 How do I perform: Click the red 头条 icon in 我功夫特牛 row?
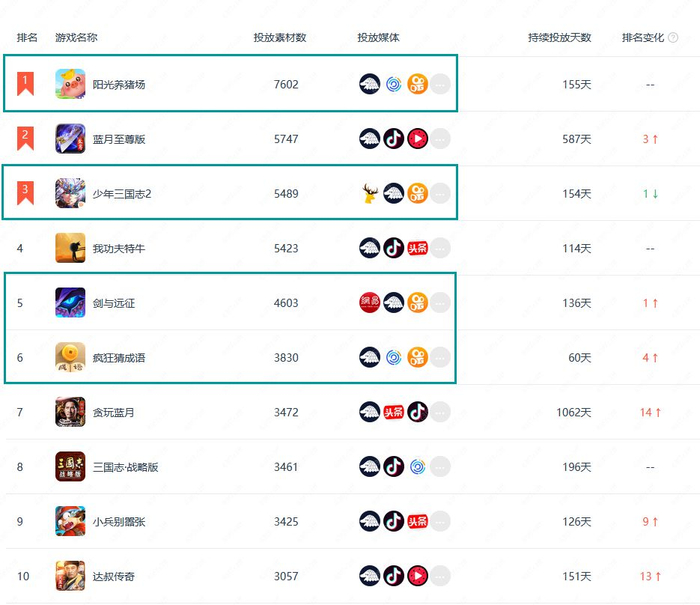click(x=418, y=248)
